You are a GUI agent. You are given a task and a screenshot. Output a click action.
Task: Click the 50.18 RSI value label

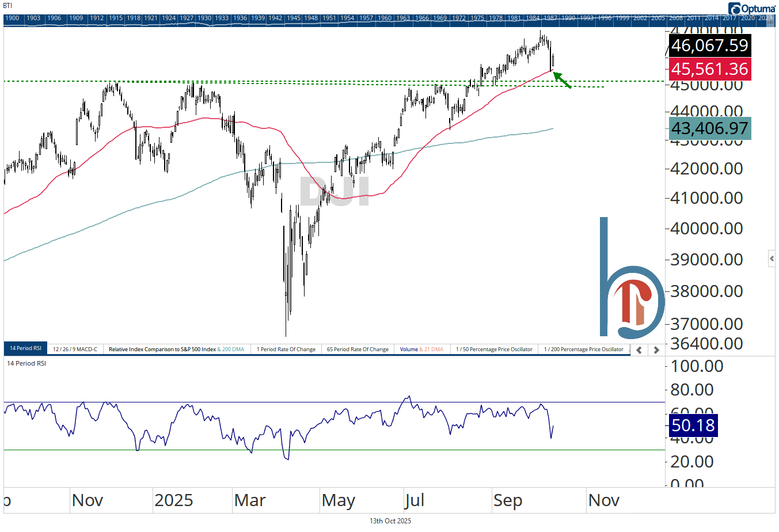click(693, 425)
